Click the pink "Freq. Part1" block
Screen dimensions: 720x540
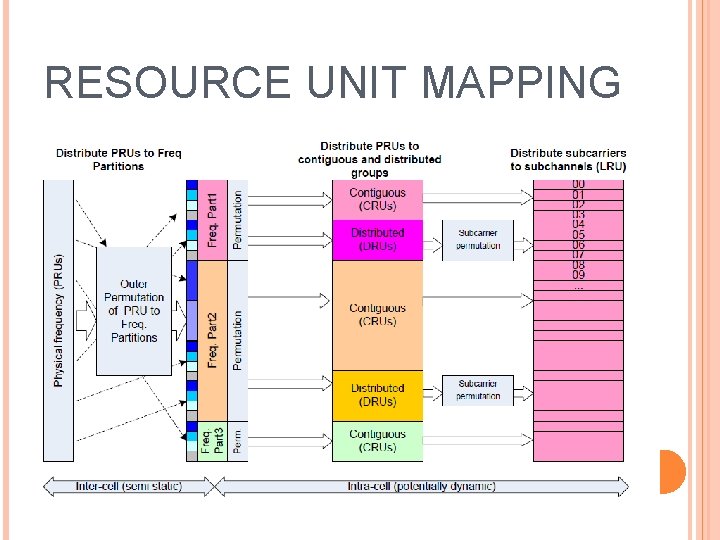[213, 220]
